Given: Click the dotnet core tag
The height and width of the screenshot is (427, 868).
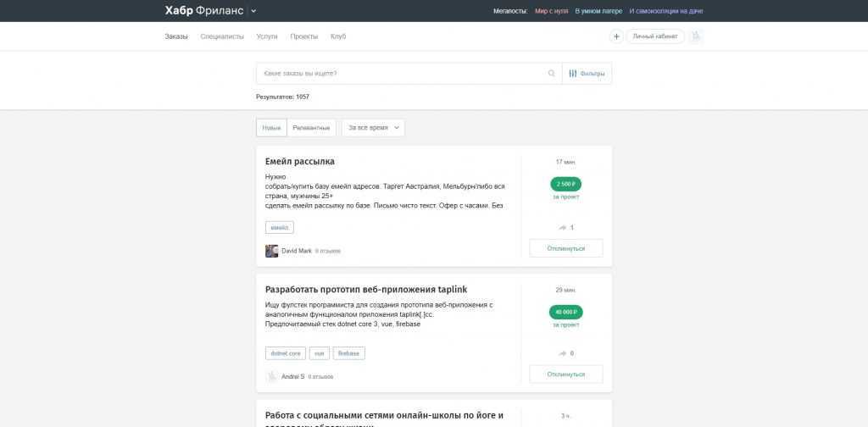Looking at the screenshot, I should coord(285,353).
